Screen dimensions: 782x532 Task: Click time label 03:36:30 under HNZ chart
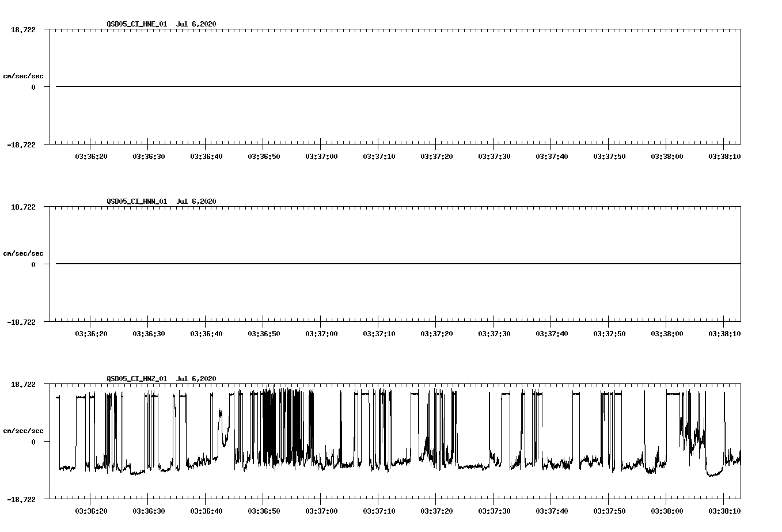[149, 511]
